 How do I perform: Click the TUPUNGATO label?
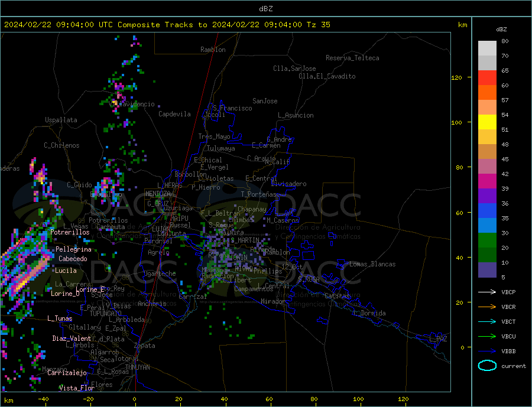[x=106, y=314]
